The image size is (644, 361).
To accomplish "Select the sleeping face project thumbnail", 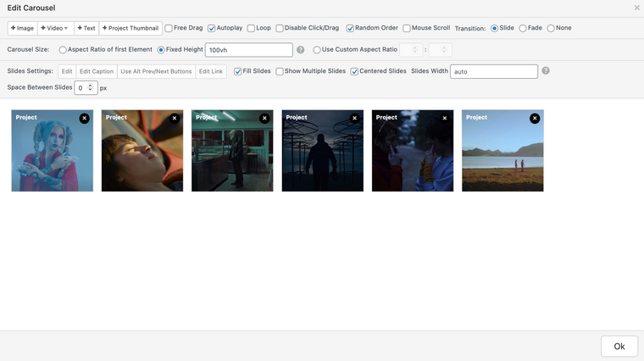I will click(x=142, y=150).
